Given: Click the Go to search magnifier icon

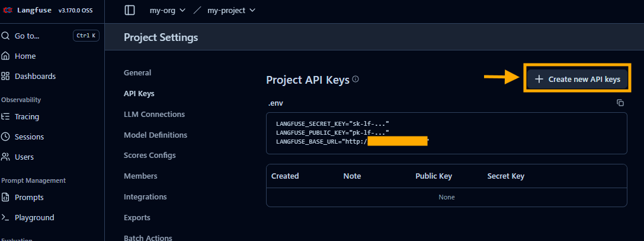Looking at the screenshot, I should (5, 36).
